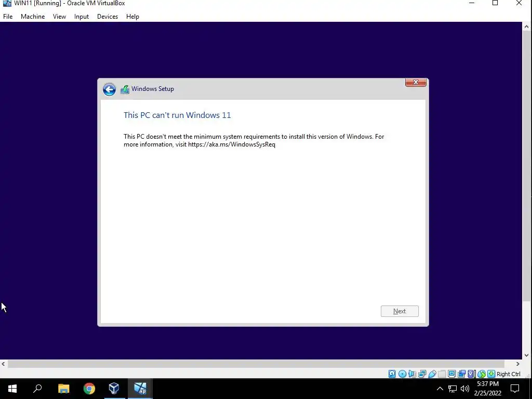Open the notification center icon
Image resolution: width=532 pixels, height=399 pixels.
coord(515,389)
